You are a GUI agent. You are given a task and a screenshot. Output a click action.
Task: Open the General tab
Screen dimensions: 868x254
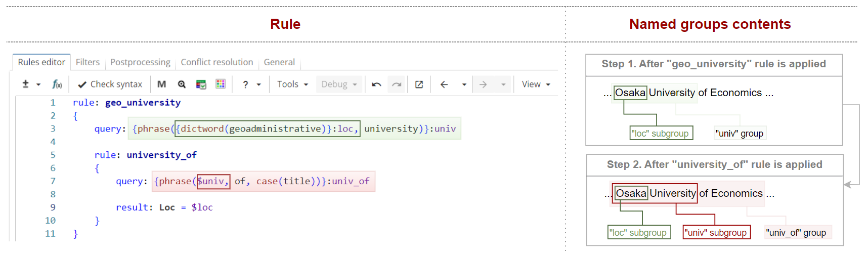279,62
